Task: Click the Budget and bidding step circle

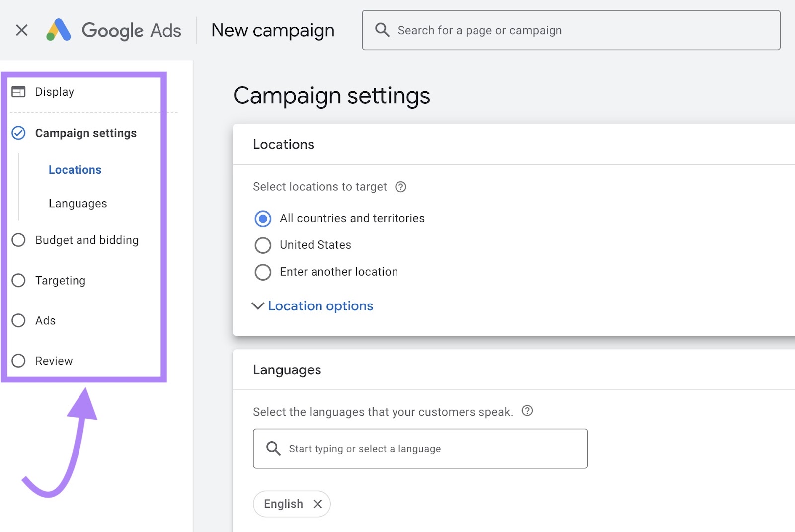Action: (18, 240)
